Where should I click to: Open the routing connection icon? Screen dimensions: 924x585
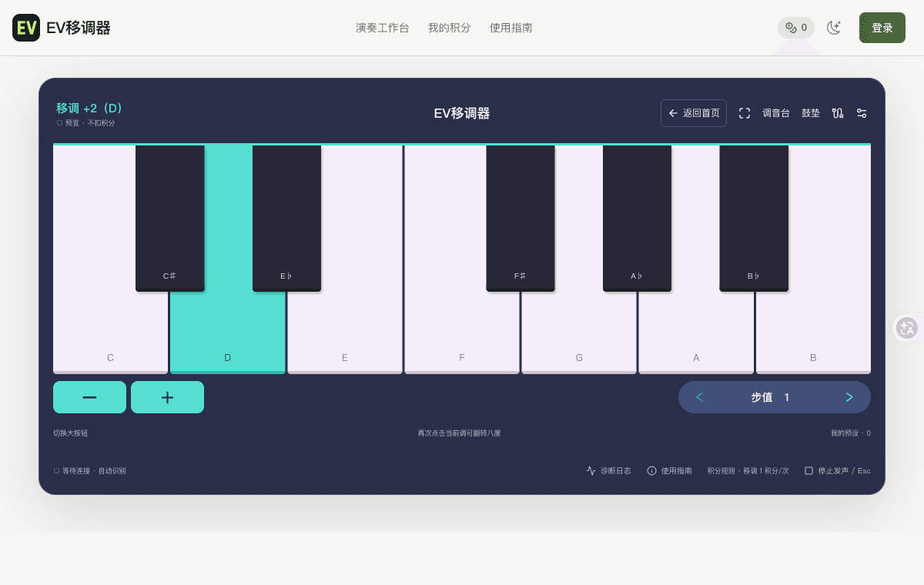pyautogui.click(x=838, y=113)
